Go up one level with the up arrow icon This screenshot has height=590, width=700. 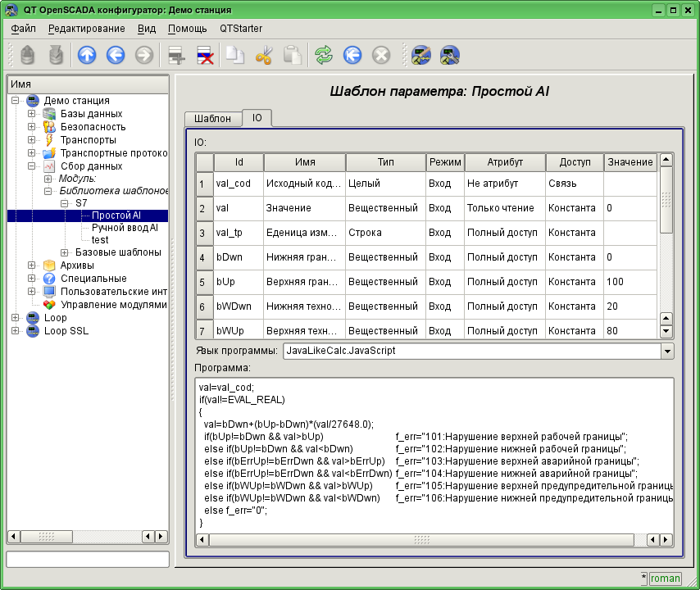pos(87,56)
